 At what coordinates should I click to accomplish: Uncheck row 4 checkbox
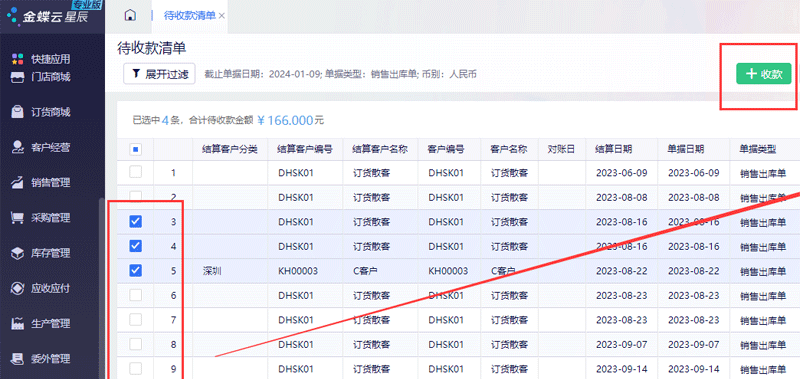136,246
